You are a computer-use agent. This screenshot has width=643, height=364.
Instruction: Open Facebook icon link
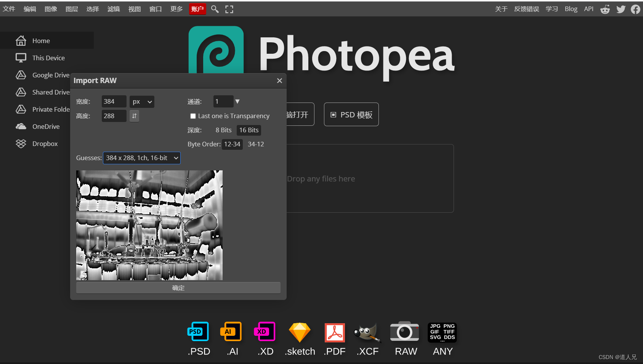(635, 9)
